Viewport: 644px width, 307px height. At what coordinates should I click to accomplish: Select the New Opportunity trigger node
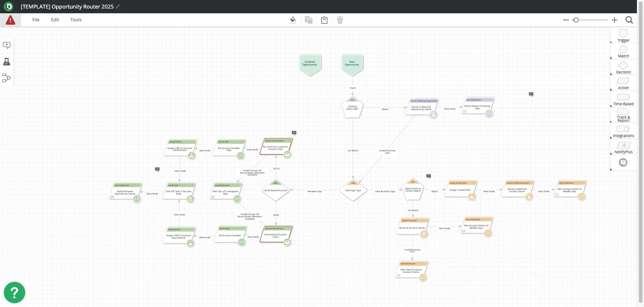(352, 64)
